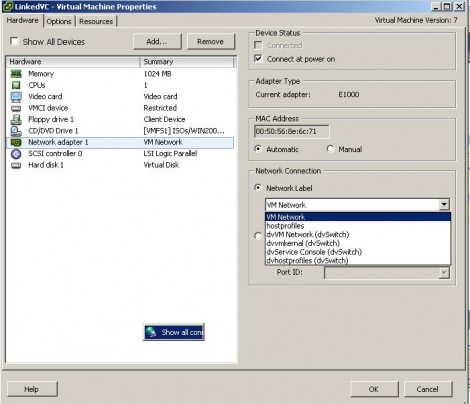Select the Video card device label
The image size is (470, 404).
pyautogui.click(x=45, y=96)
